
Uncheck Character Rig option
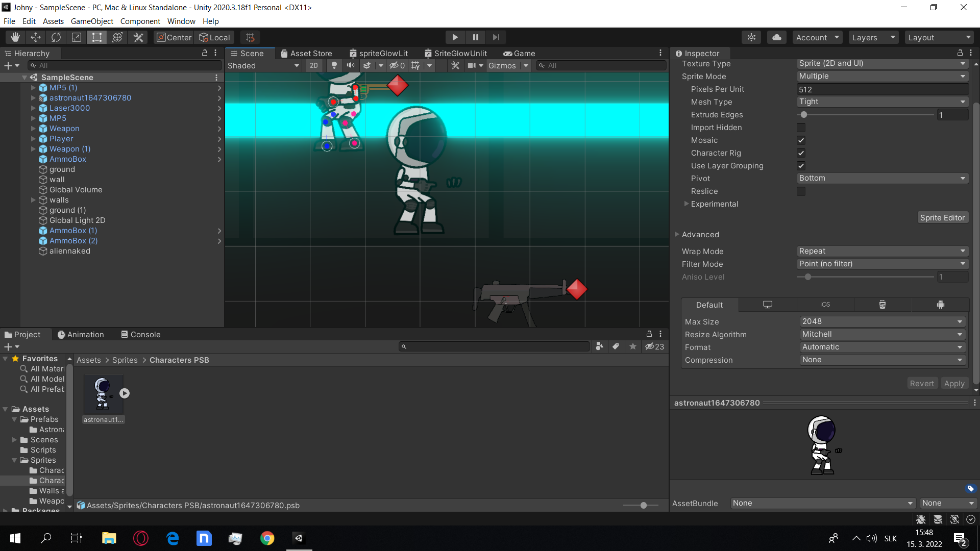click(x=801, y=153)
